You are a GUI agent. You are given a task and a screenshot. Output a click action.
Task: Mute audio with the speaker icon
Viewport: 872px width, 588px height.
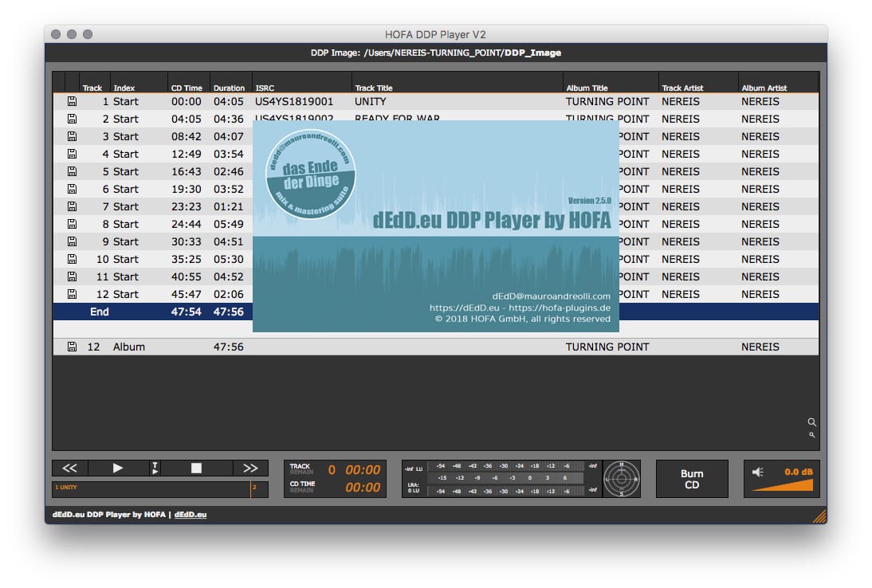click(x=757, y=472)
